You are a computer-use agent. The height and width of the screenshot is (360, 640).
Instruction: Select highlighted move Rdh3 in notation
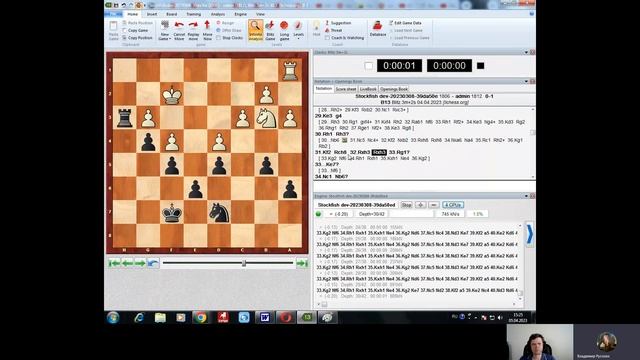click(379, 152)
